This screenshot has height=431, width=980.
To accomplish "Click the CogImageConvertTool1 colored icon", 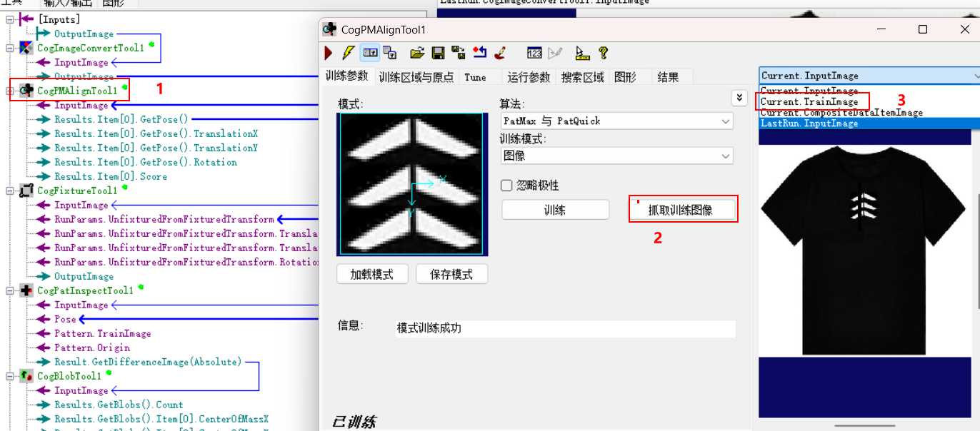I will tap(26, 48).
